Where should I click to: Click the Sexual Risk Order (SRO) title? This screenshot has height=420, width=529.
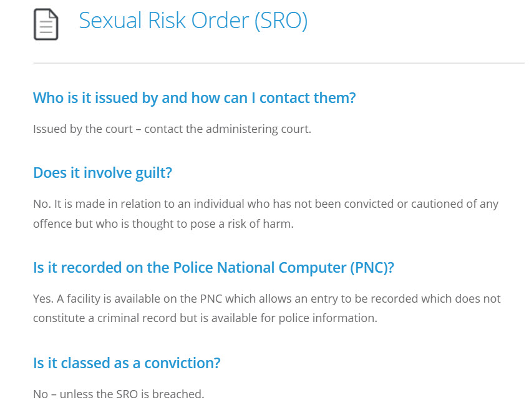pos(193,21)
